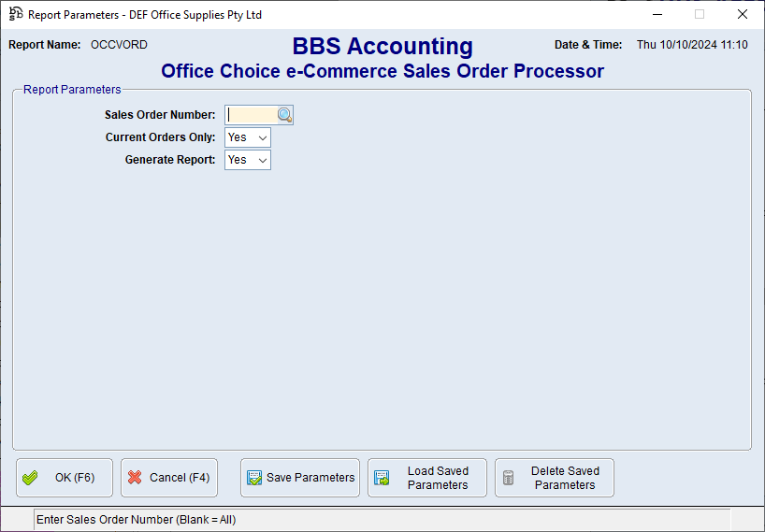The width and height of the screenshot is (765, 532).
Task: Click the date and time value Thu 10/10/2024 11:10
Action: point(692,45)
